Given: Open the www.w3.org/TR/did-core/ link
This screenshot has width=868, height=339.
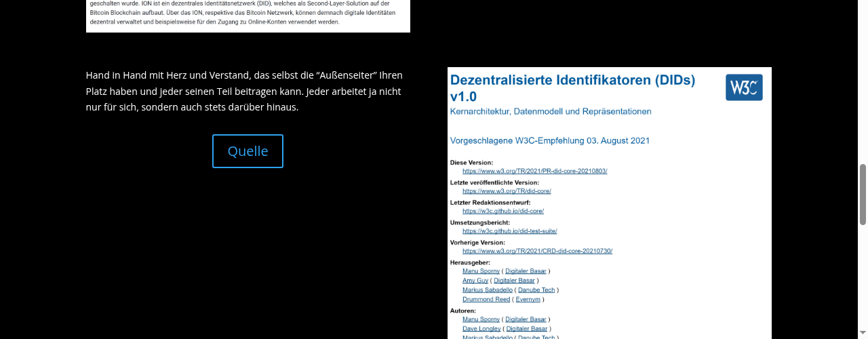Looking at the screenshot, I should pyautogui.click(x=507, y=191).
